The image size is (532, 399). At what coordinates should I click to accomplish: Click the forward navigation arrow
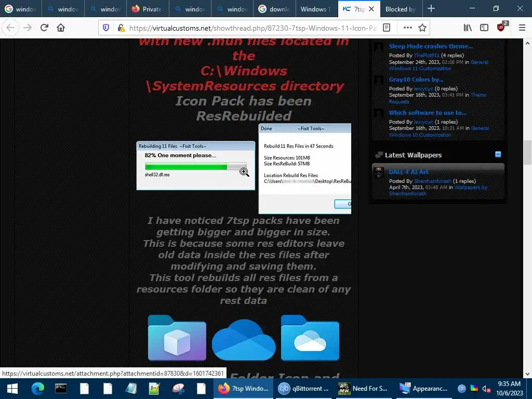[28, 28]
